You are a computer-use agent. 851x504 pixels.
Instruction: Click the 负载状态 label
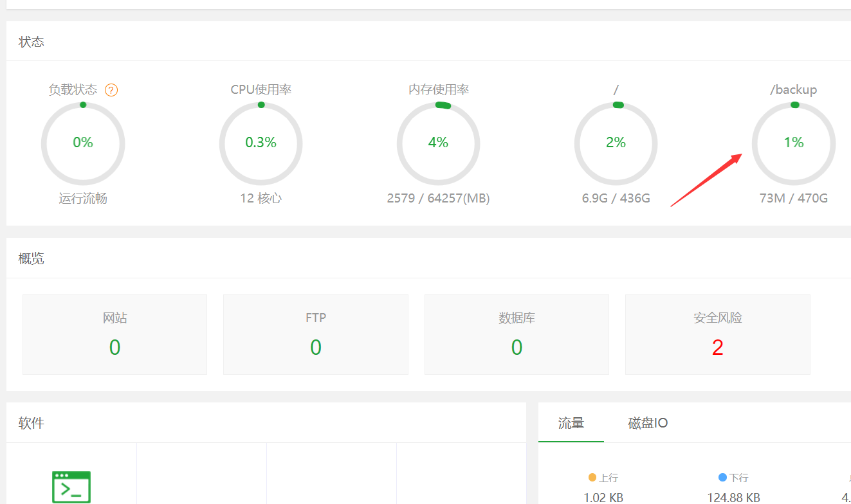73,90
